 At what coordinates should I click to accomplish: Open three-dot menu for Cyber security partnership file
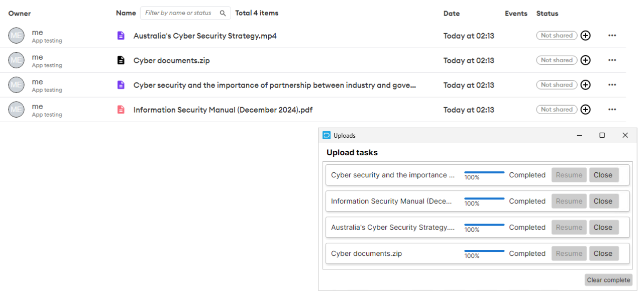[x=612, y=85]
